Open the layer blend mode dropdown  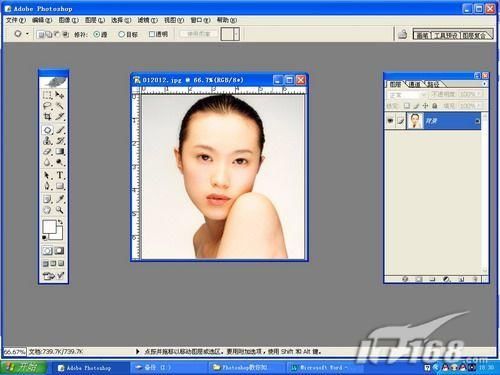pos(407,95)
